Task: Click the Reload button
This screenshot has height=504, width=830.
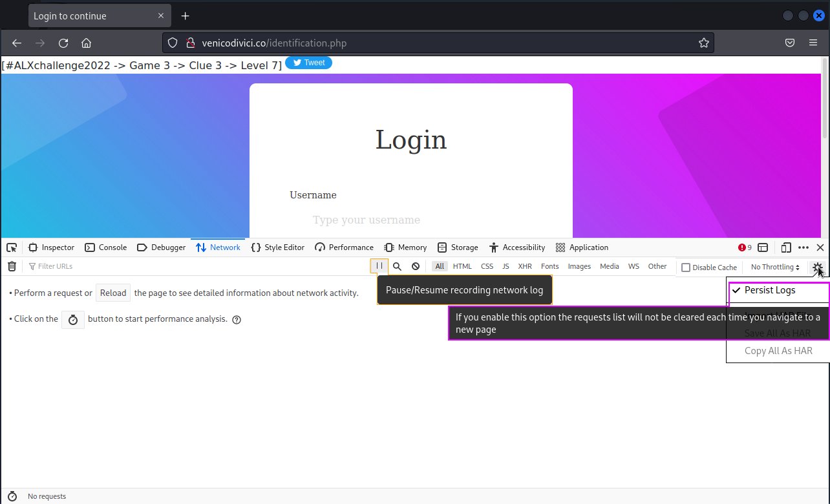Action: pos(113,293)
